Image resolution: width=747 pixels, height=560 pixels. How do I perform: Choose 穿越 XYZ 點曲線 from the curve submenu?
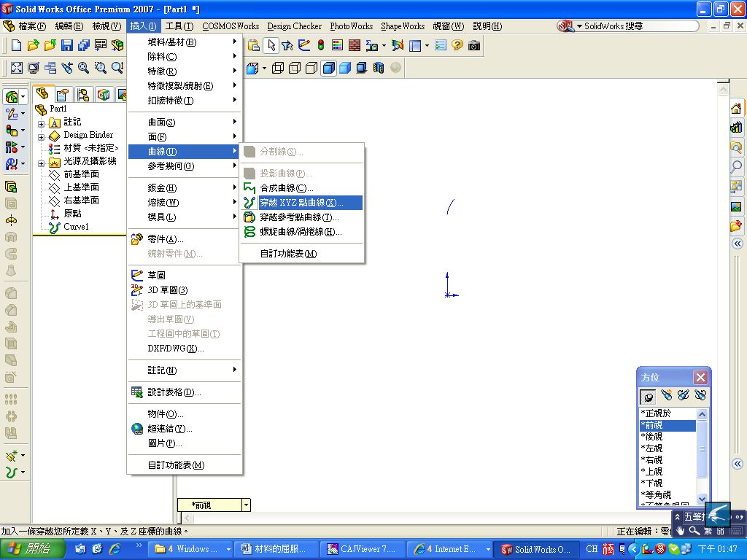301,203
